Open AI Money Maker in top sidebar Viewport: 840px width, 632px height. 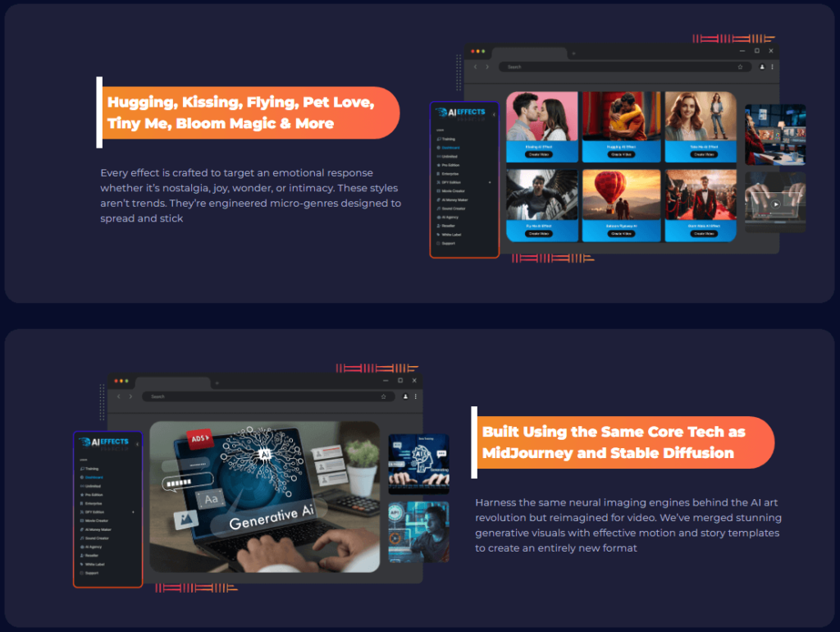point(453,200)
